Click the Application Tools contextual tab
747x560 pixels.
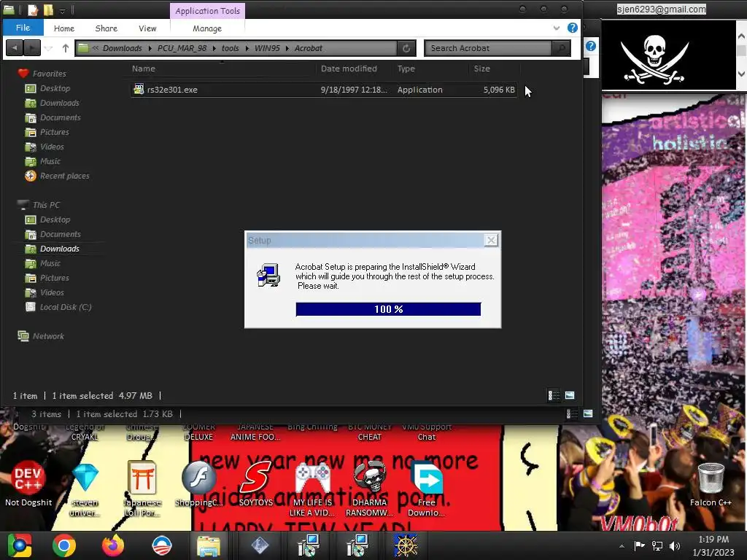click(x=208, y=11)
